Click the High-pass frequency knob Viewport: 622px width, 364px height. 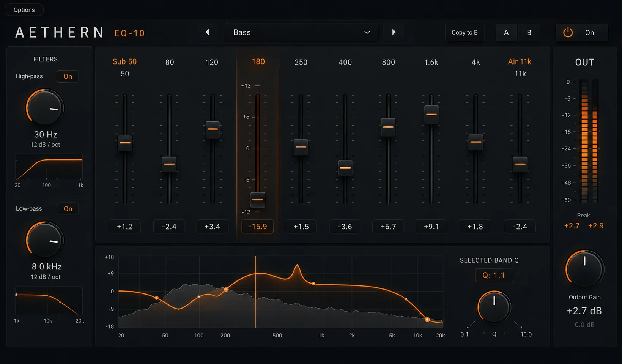click(x=45, y=108)
